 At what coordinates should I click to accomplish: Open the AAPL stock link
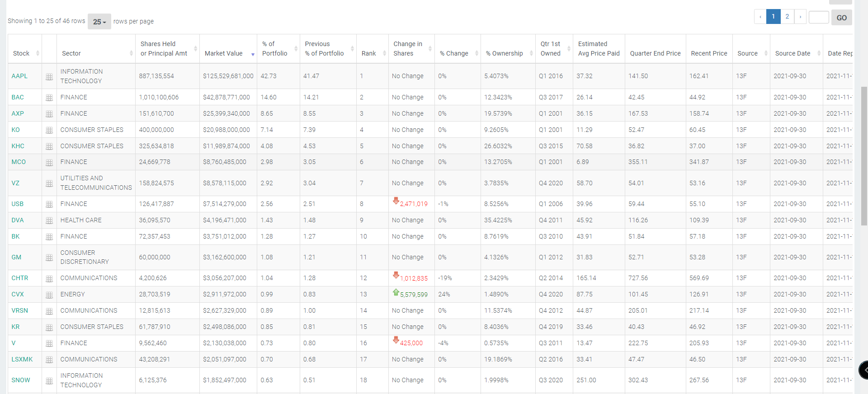click(x=19, y=76)
